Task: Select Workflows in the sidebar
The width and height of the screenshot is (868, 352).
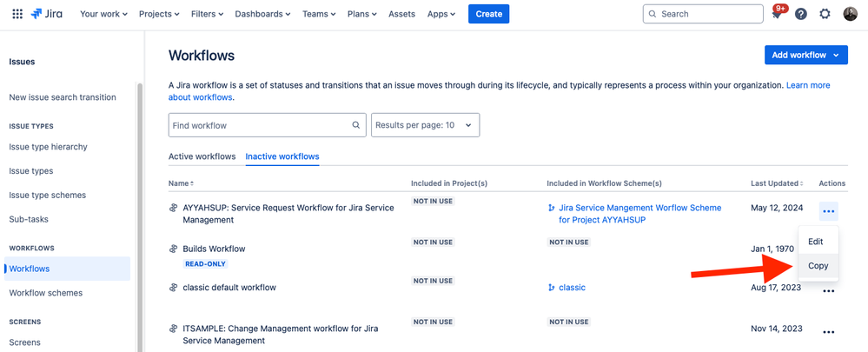Action: point(67,269)
